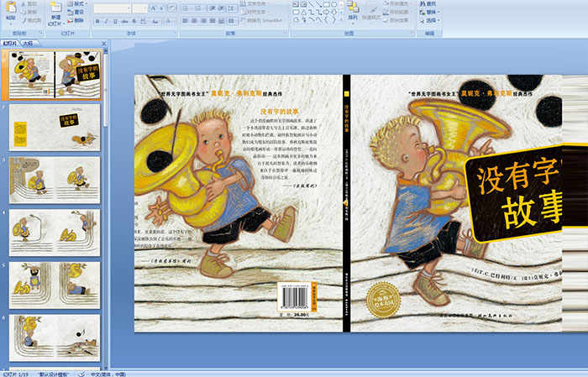This screenshot has width=588, height=377.
Task: Click the Align Text Right icon
Action: [203, 21]
